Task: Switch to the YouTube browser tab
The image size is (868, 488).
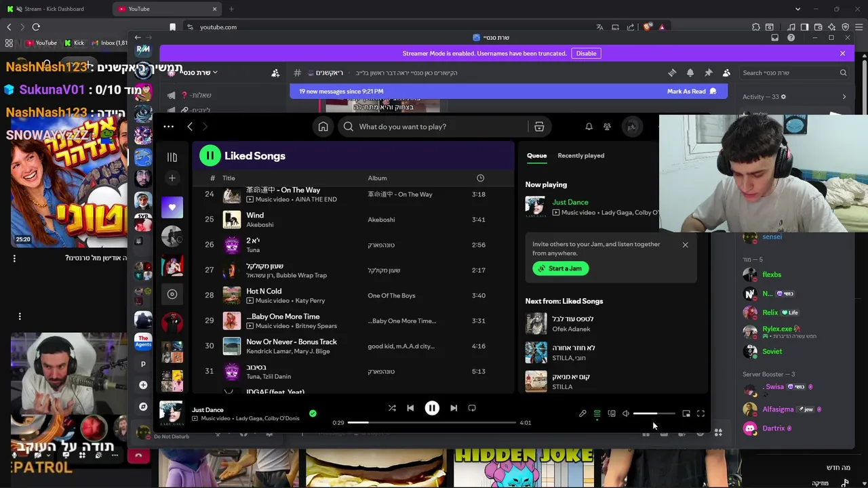Action: [x=167, y=9]
